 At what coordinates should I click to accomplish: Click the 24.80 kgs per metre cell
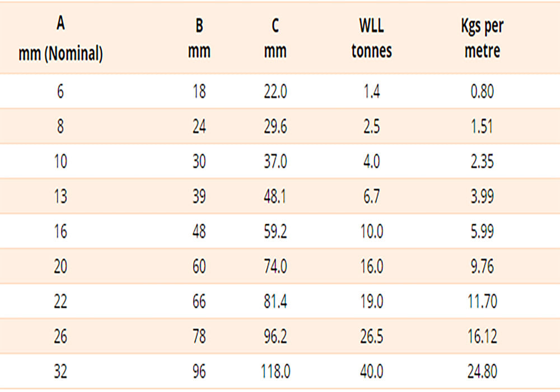[x=482, y=371]
